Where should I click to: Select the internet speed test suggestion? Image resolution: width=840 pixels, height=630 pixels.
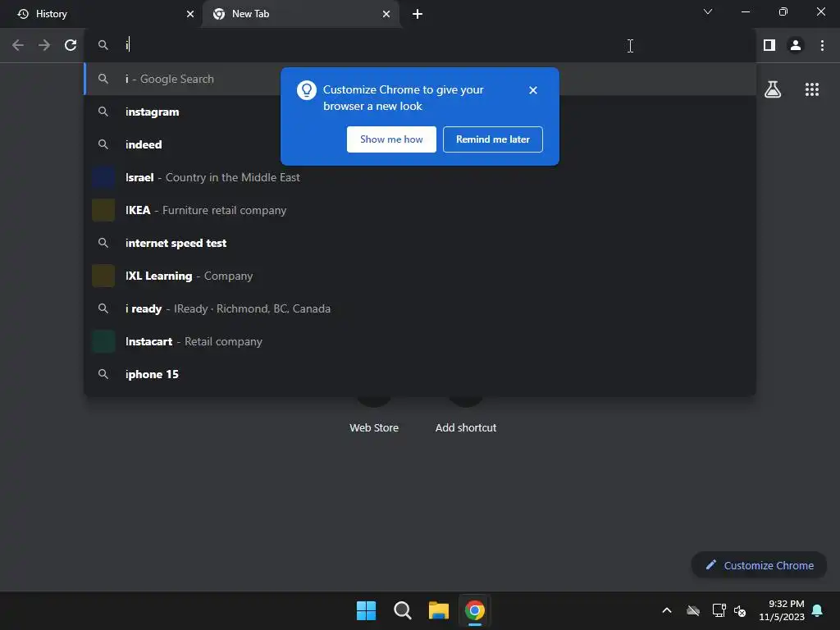pyautogui.click(x=420, y=243)
